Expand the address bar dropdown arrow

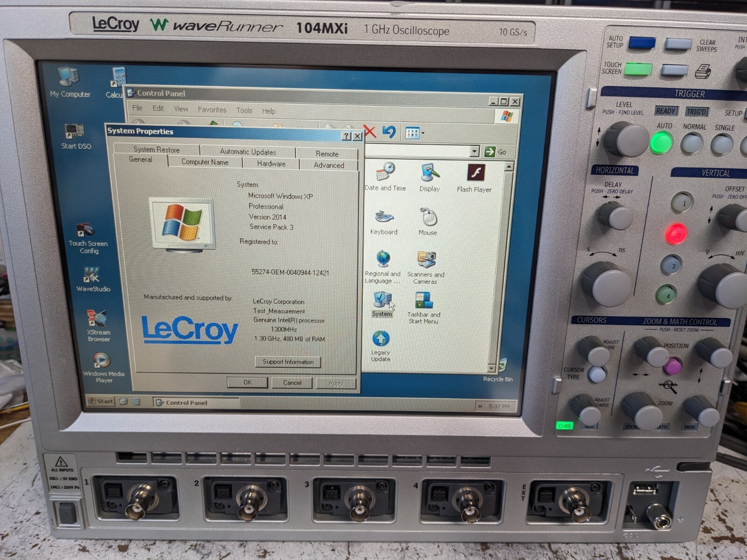point(475,151)
